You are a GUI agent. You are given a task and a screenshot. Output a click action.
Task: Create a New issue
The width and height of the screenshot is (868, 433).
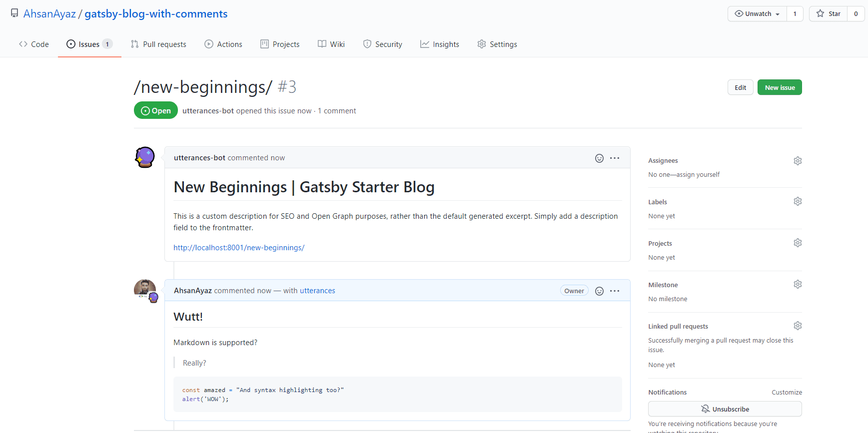pyautogui.click(x=780, y=87)
